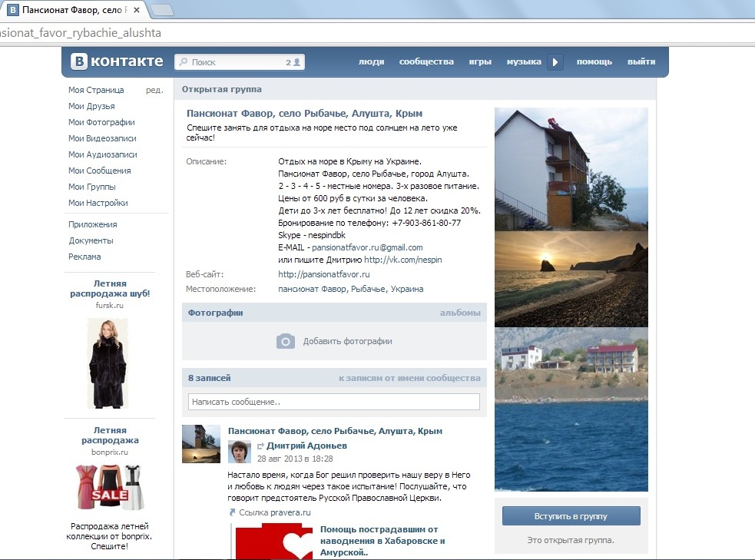755x560 pixels.
Task: Open the fur coat advertisement image
Action: point(107,363)
